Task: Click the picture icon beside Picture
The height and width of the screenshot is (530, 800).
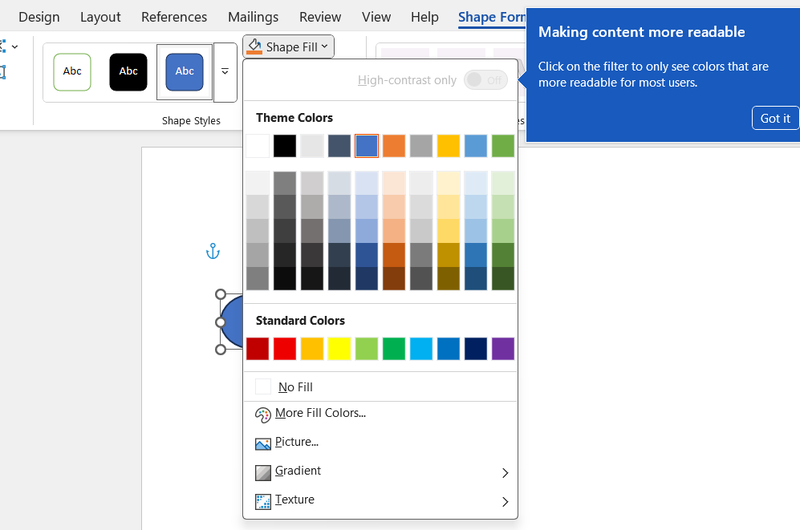Action: (x=263, y=444)
